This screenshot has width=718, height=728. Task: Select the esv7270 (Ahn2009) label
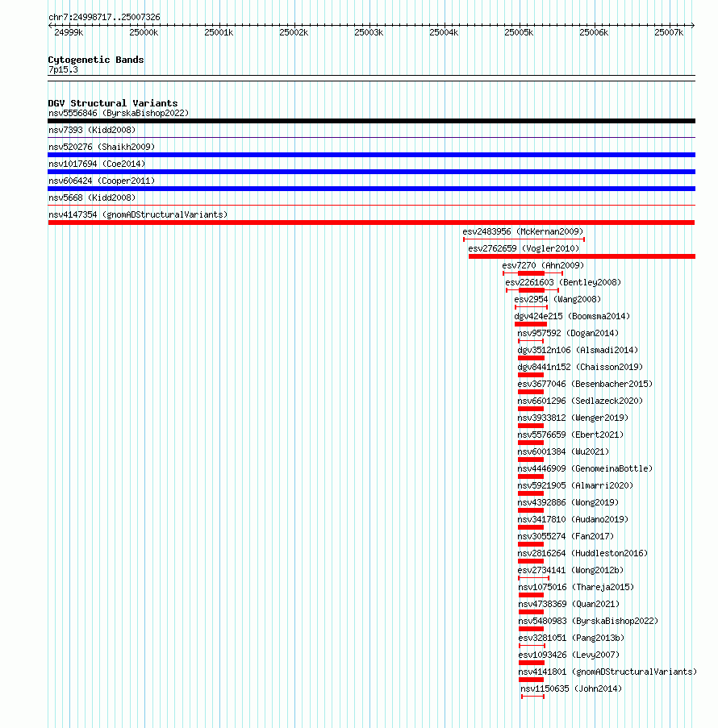(543, 265)
